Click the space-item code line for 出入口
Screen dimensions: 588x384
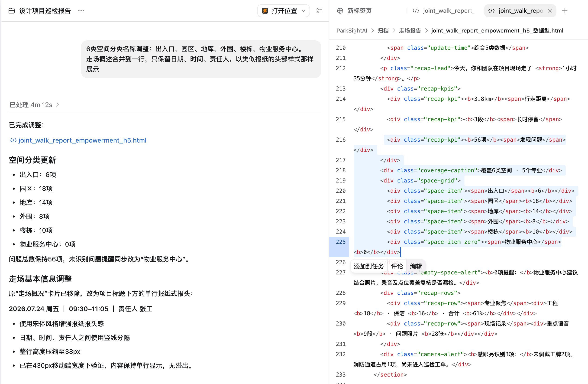click(481, 191)
